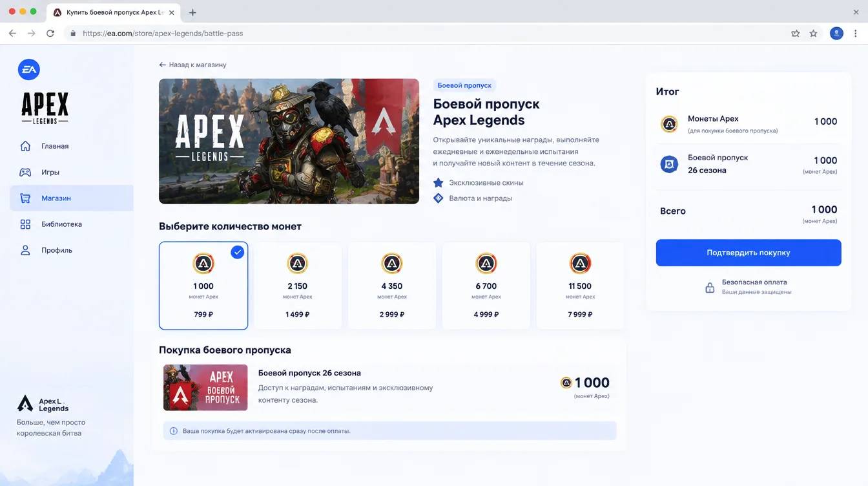Click the Библиотека grid icon
Viewport: 868px width, 486px height.
[25, 224]
